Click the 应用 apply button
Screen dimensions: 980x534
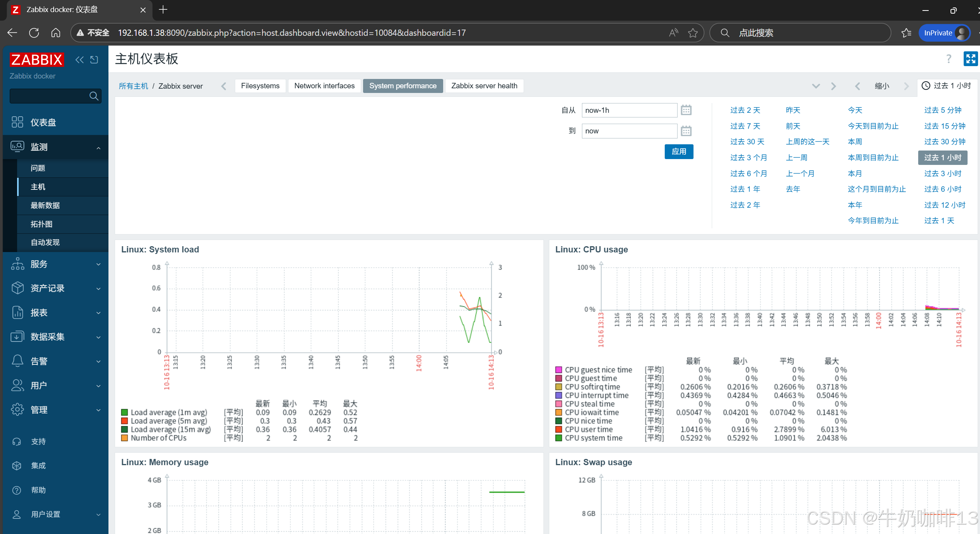coord(679,151)
